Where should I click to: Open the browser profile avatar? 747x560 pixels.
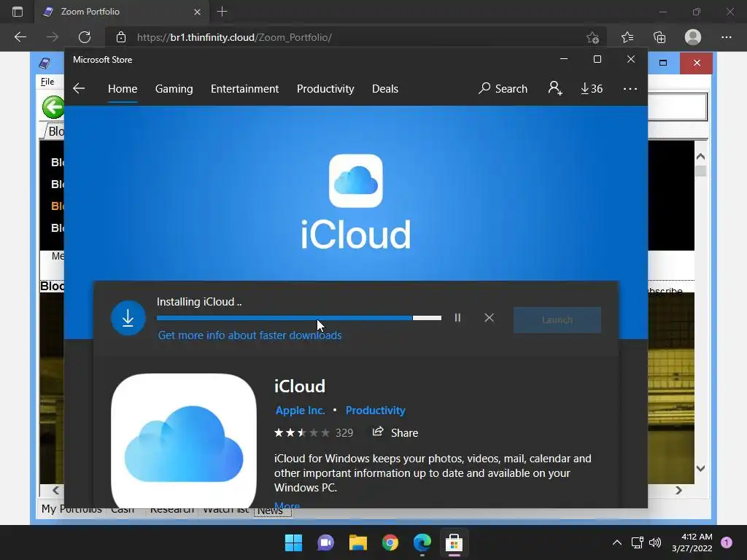(693, 37)
